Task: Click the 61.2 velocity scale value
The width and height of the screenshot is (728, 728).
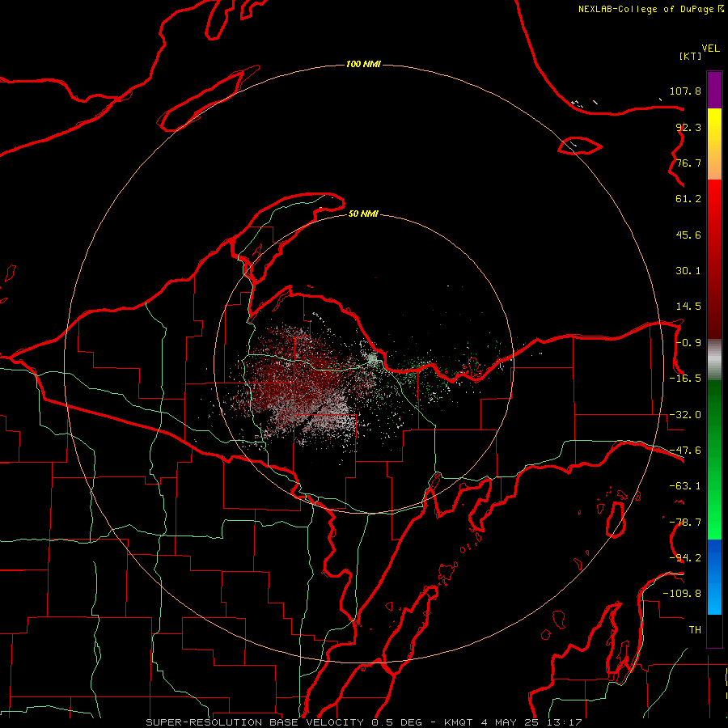Action: (x=688, y=199)
